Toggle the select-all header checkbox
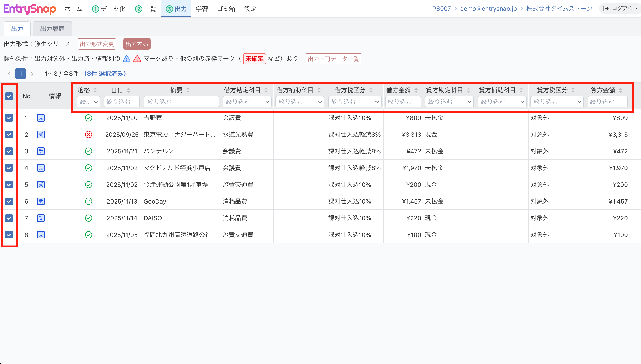The image size is (641, 364). 9,96
